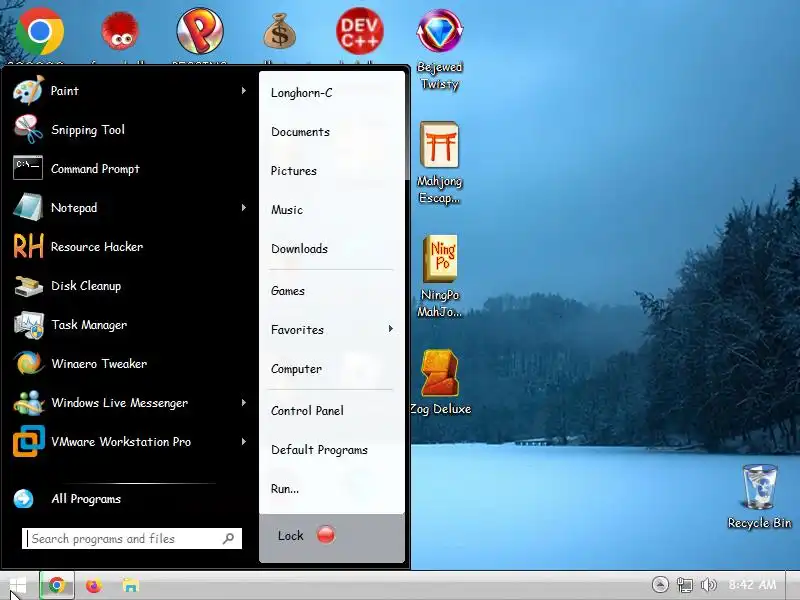The image size is (800, 600).
Task: Click the Lock button
Action: pos(291,535)
